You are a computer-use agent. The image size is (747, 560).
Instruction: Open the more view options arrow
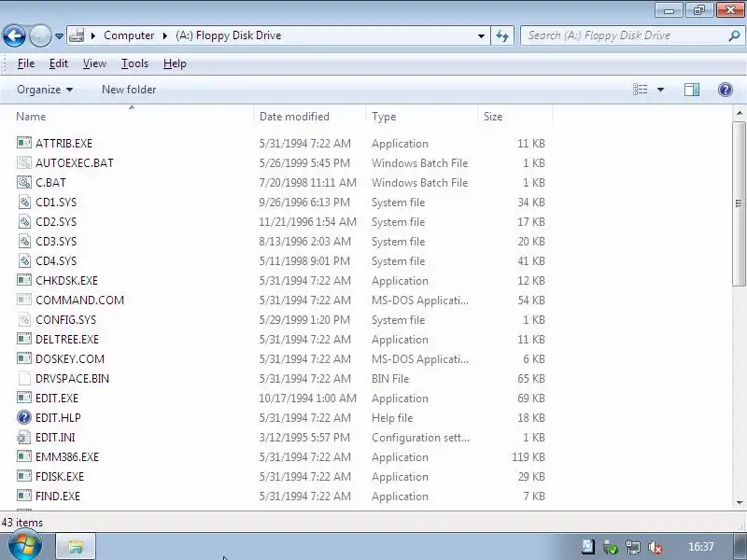[x=661, y=90]
